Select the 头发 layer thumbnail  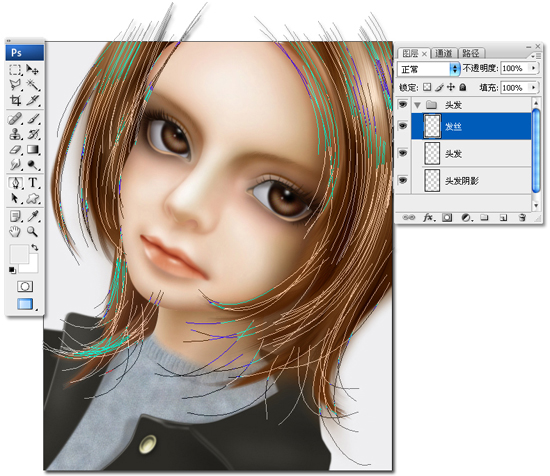click(x=432, y=153)
